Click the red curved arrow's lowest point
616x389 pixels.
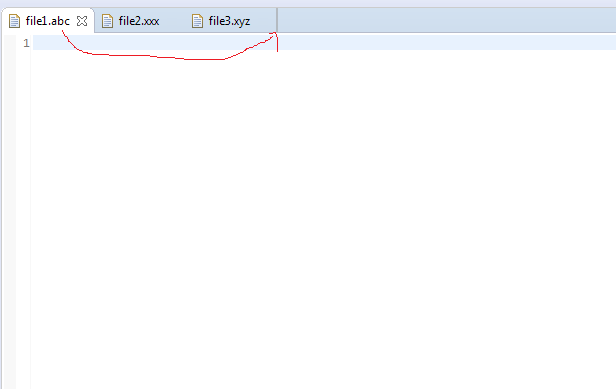tap(196, 59)
